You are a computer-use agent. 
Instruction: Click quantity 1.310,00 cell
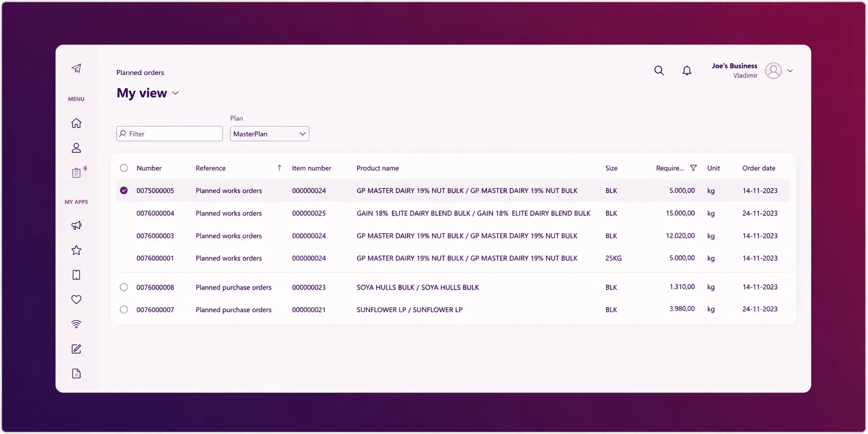[682, 287]
